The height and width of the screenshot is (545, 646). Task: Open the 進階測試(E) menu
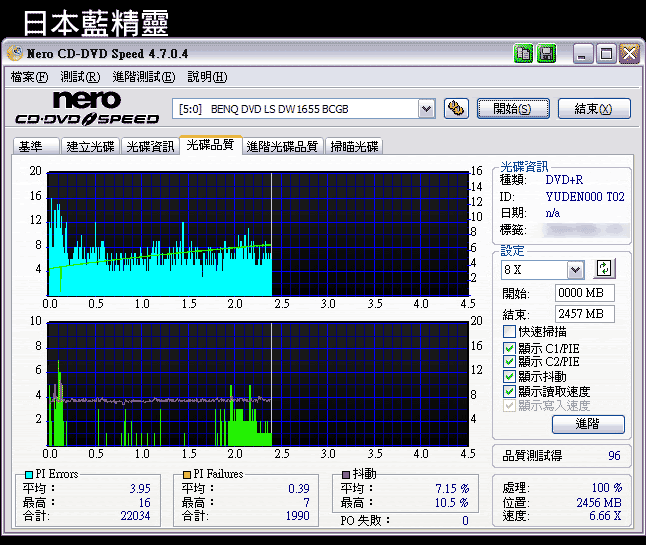(x=144, y=77)
